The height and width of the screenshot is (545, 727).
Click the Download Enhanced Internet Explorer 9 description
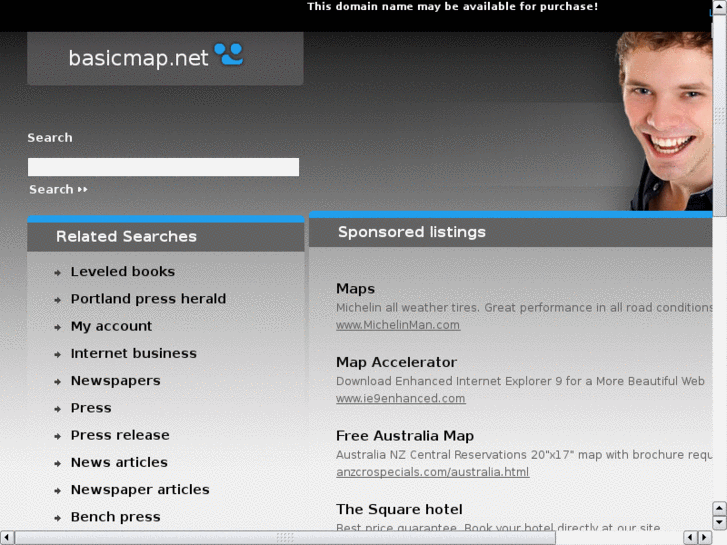pyautogui.click(x=520, y=381)
